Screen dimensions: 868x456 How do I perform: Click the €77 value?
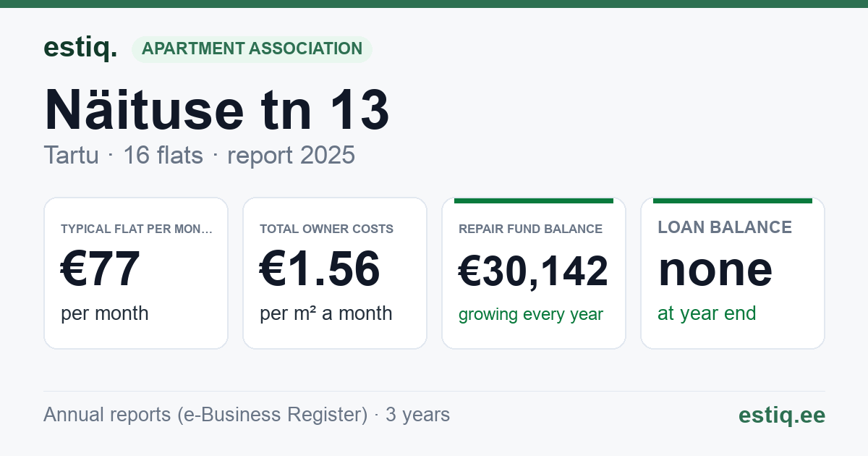tap(101, 269)
